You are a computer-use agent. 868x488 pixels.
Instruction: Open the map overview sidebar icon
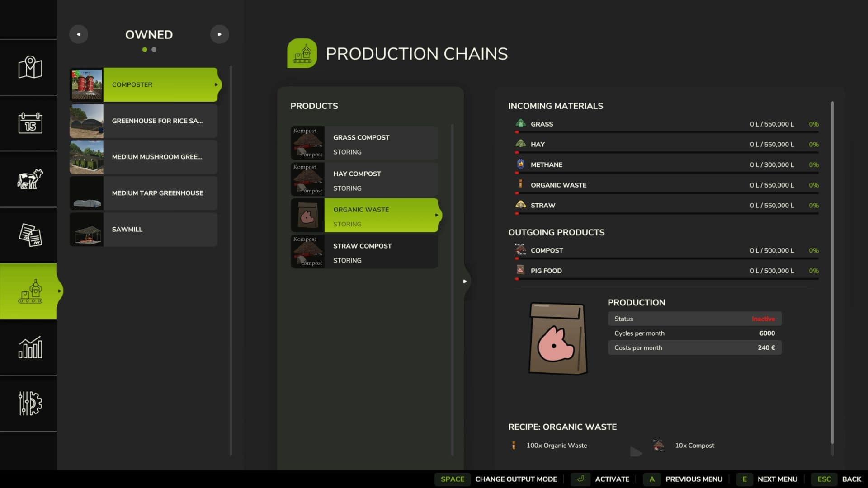[x=30, y=67]
